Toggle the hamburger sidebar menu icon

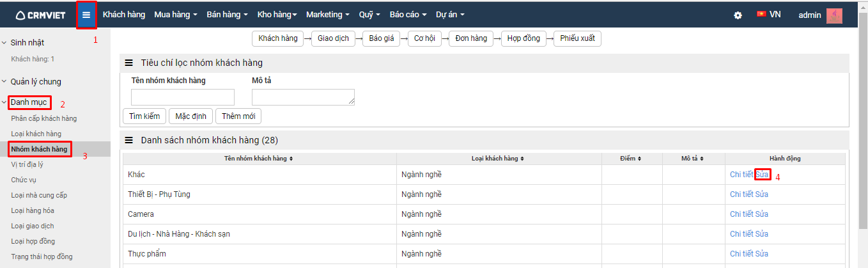pos(86,15)
